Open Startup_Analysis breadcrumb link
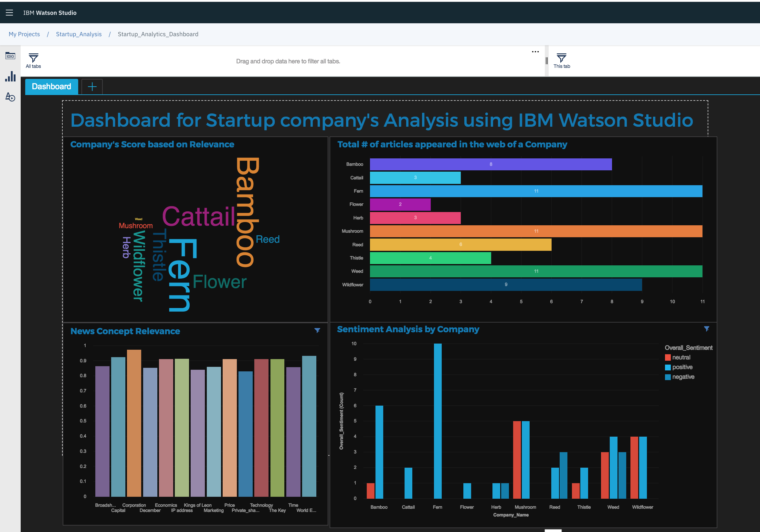The image size is (760, 532). [x=79, y=34]
